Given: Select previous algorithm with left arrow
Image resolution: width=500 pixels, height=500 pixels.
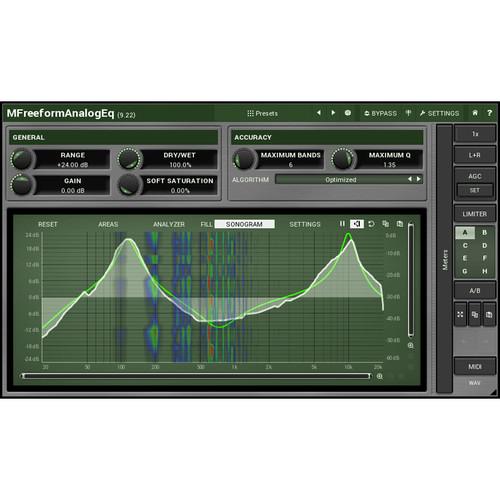Looking at the screenshot, I should (x=410, y=179).
